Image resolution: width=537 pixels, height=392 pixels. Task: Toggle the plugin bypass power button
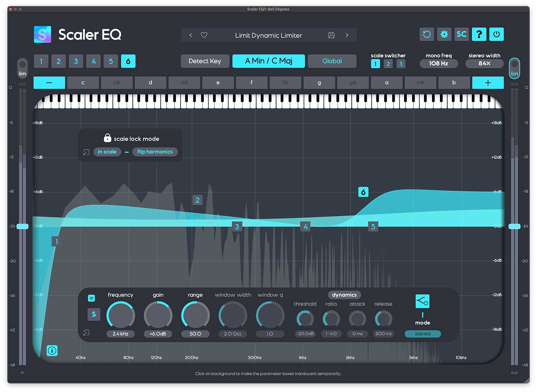click(496, 34)
